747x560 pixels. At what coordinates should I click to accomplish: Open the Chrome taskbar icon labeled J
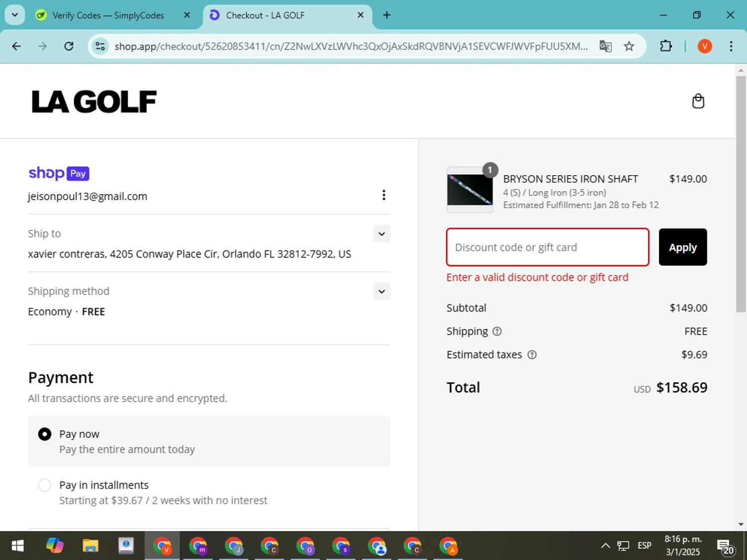tap(234, 546)
